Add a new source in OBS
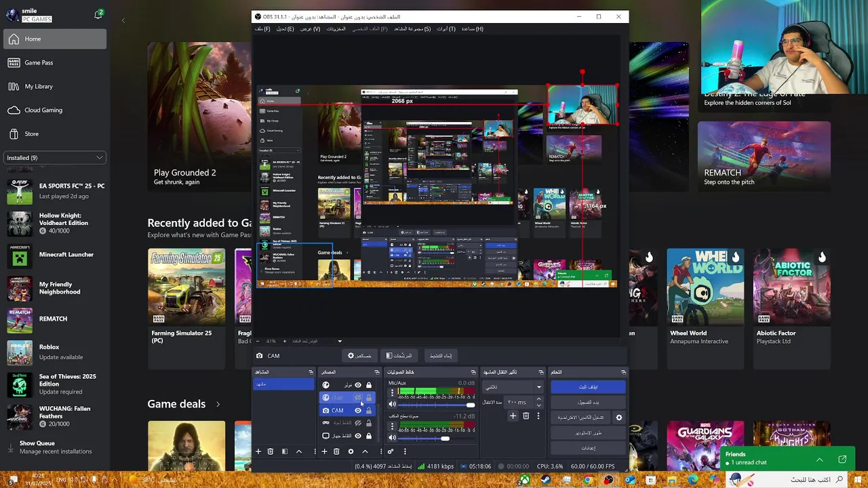 click(324, 451)
